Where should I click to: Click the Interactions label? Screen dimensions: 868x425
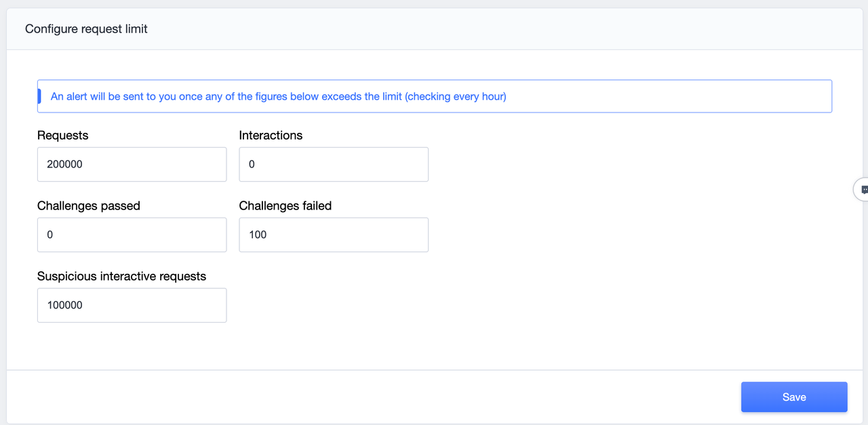[x=271, y=136]
